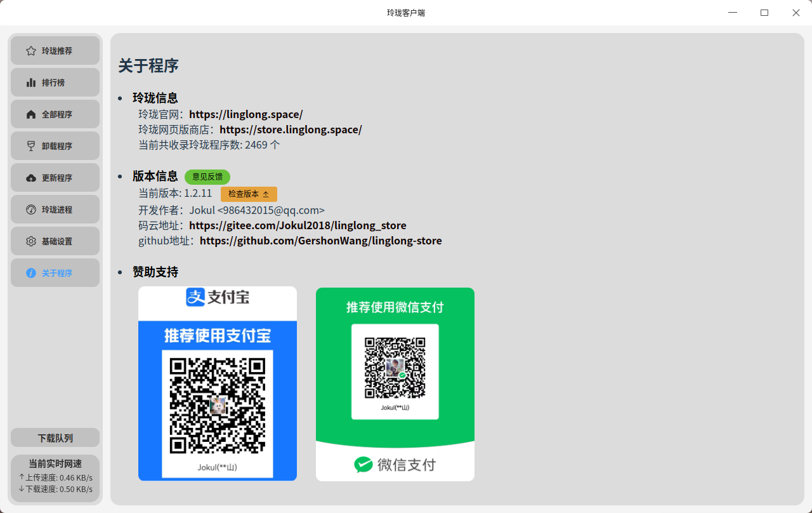Select the 关于程序 sidebar item

pyautogui.click(x=55, y=273)
